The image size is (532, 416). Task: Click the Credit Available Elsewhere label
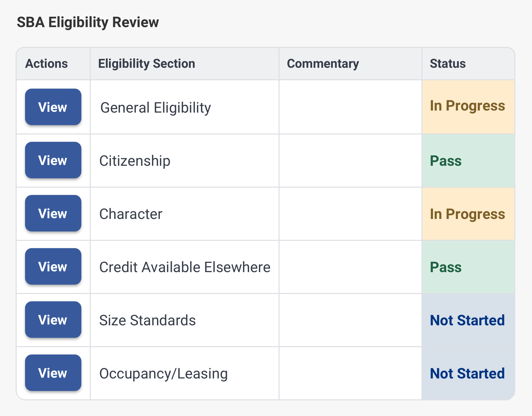pyautogui.click(x=185, y=267)
